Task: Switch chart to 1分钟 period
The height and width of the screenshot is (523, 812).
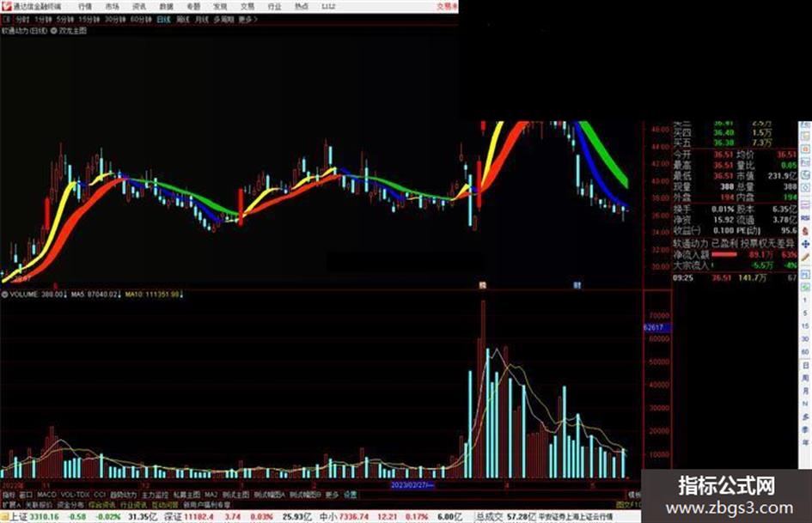Action: (x=43, y=19)
